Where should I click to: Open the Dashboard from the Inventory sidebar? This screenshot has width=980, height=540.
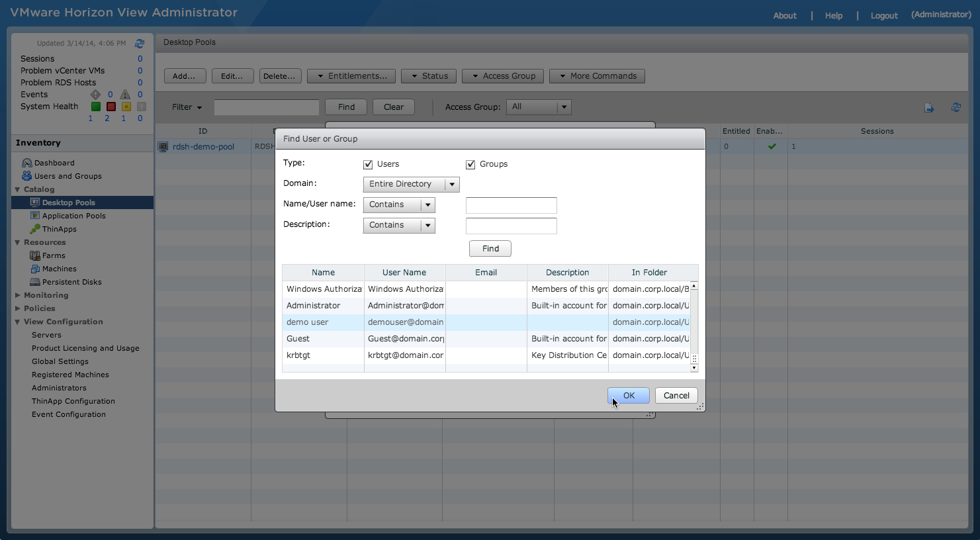click(x=54, y=162)
